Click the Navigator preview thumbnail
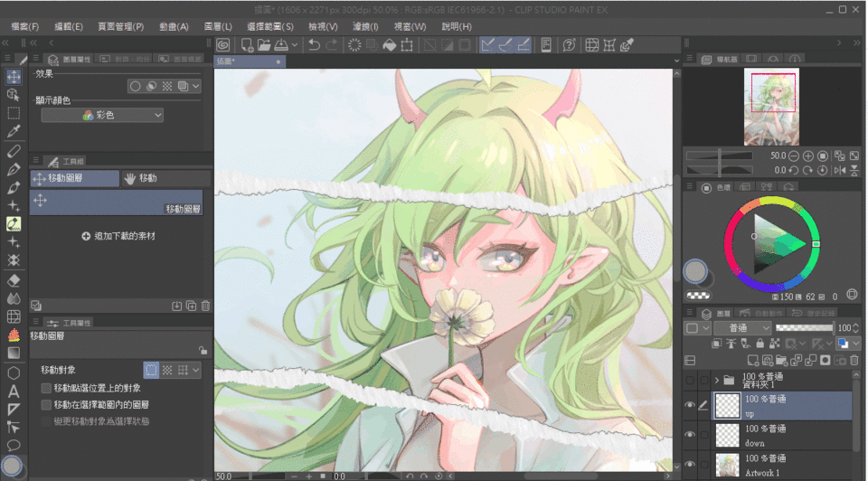The height and width of the screenshot is (481, 868). tap(771, 107)
